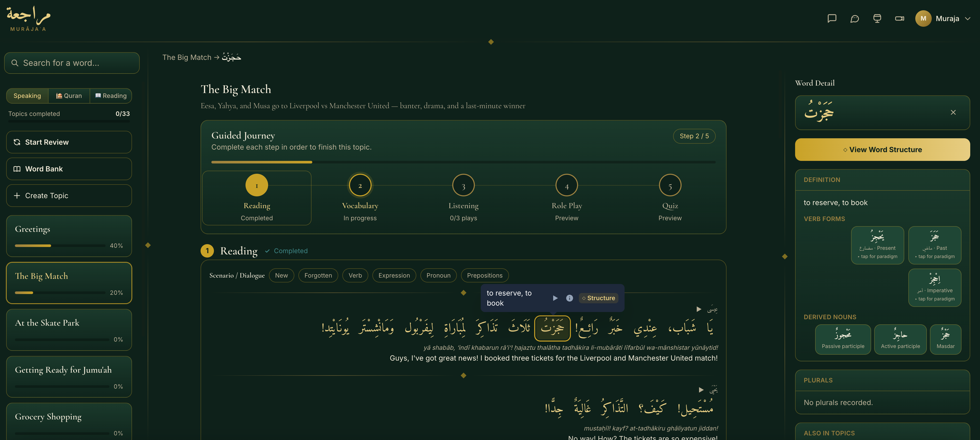Viewport: 980px width, 440px height.
Task: Click the Arabic word شَبَاب in line one
Action: [682, 327]
